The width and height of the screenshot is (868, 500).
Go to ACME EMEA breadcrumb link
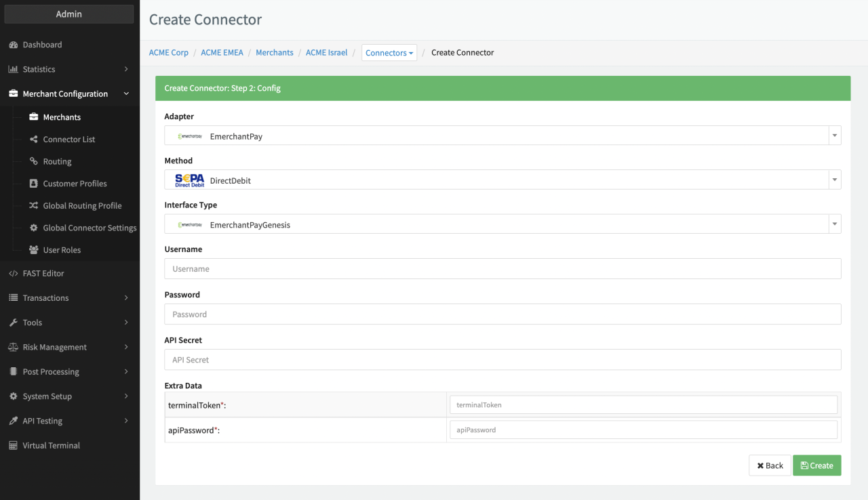(x=222, y=53)
